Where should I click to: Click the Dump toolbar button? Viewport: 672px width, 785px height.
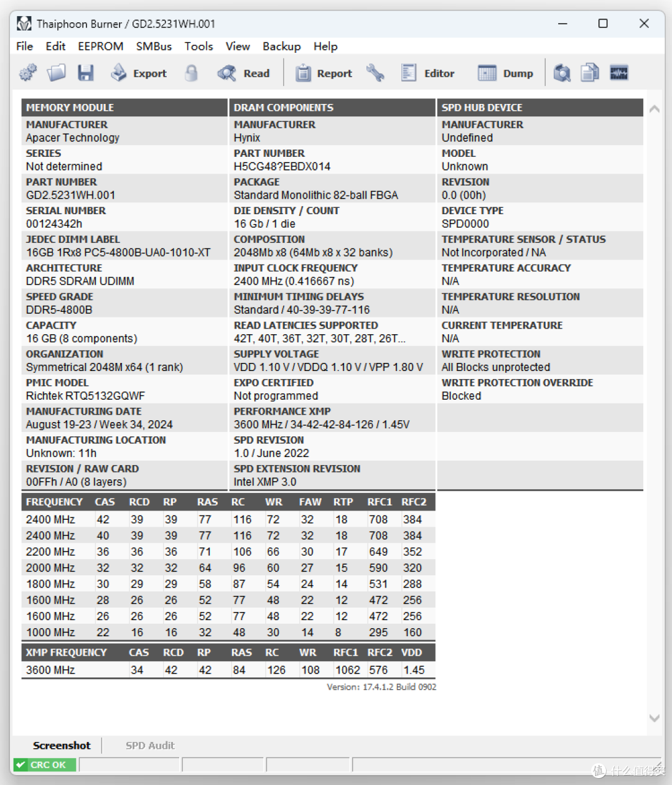pyautogui.click(x=506, y=73)
